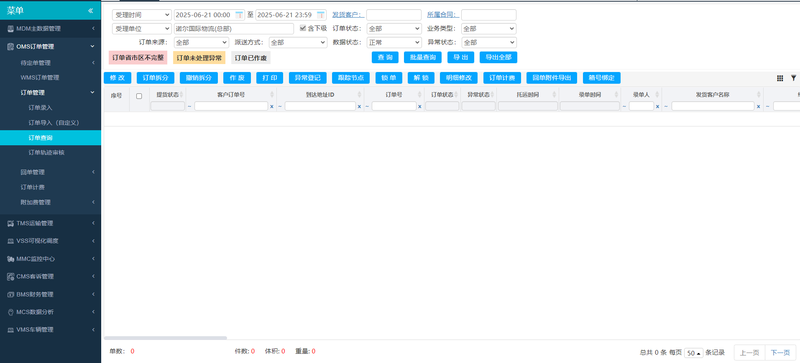Clear the 录单人 column filter with the x icon

[658, 106]
